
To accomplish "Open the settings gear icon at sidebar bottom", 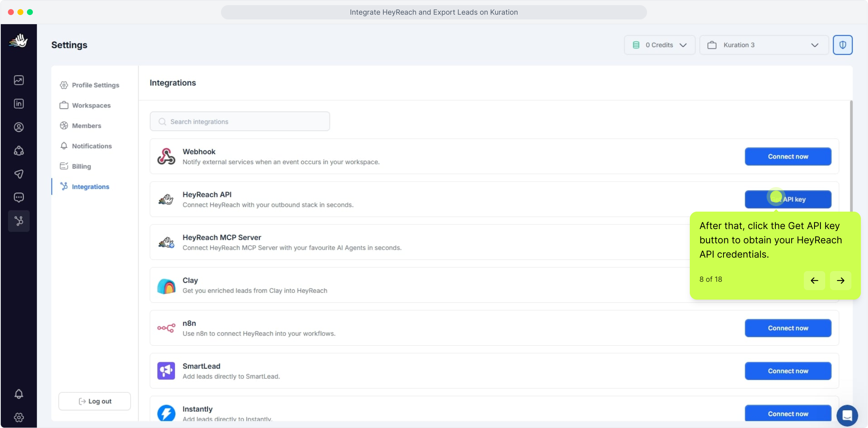I will coord(19,417).
